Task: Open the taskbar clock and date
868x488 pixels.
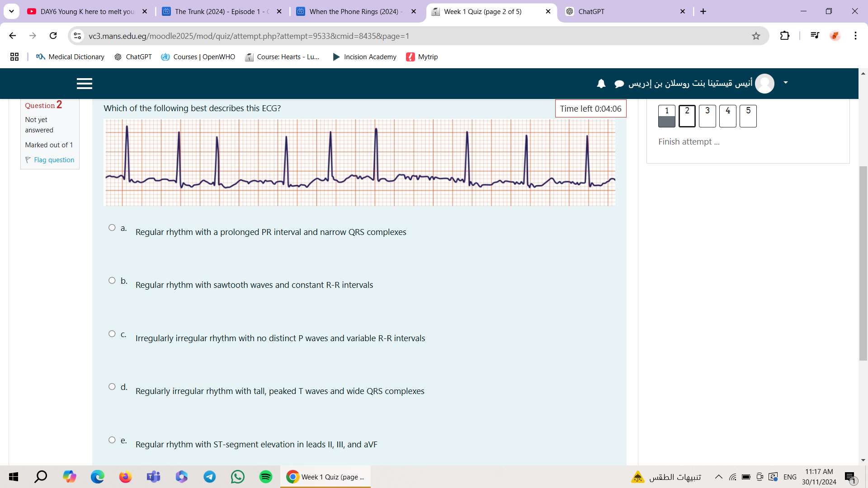Action: (819, 477)
